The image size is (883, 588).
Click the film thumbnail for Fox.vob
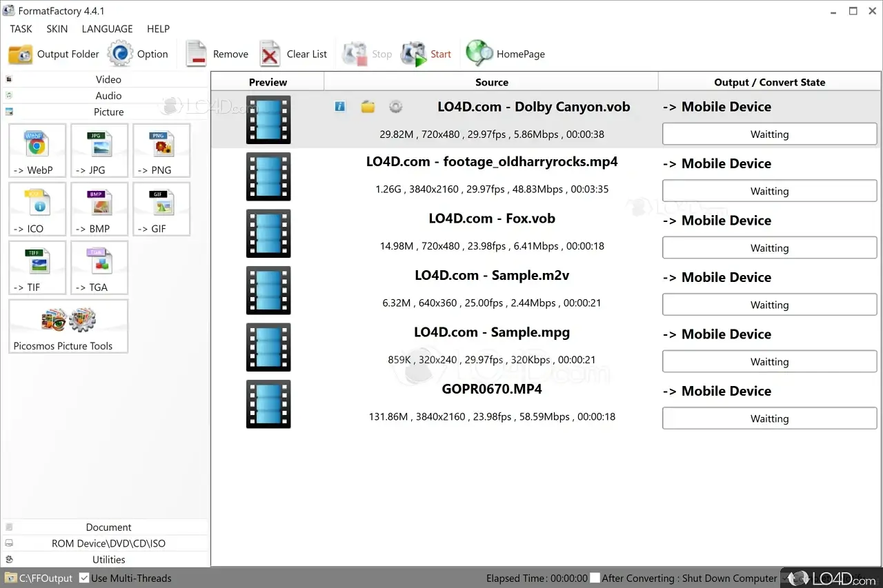click(268, 234)
